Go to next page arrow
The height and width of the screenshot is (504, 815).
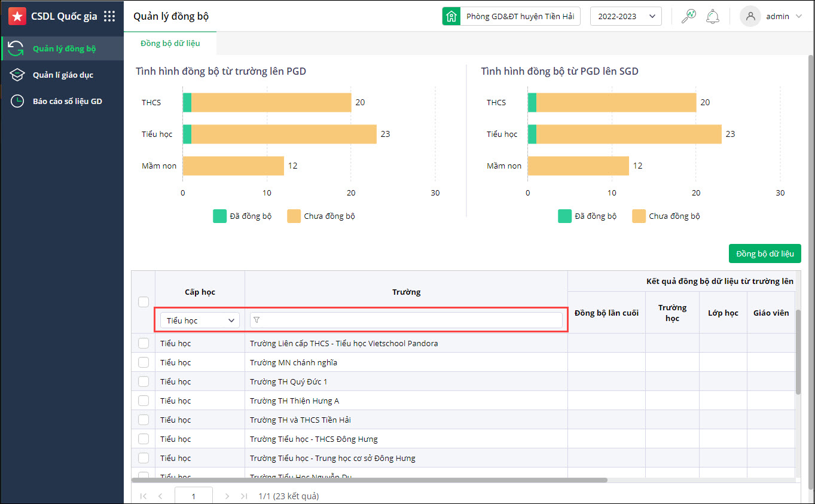[227, 496]
